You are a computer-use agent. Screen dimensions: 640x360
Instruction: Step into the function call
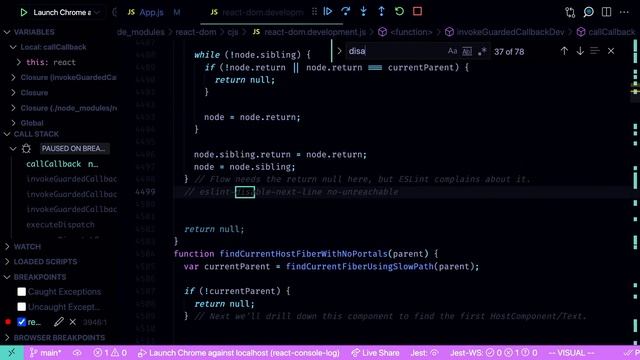[x=363, y=11]
